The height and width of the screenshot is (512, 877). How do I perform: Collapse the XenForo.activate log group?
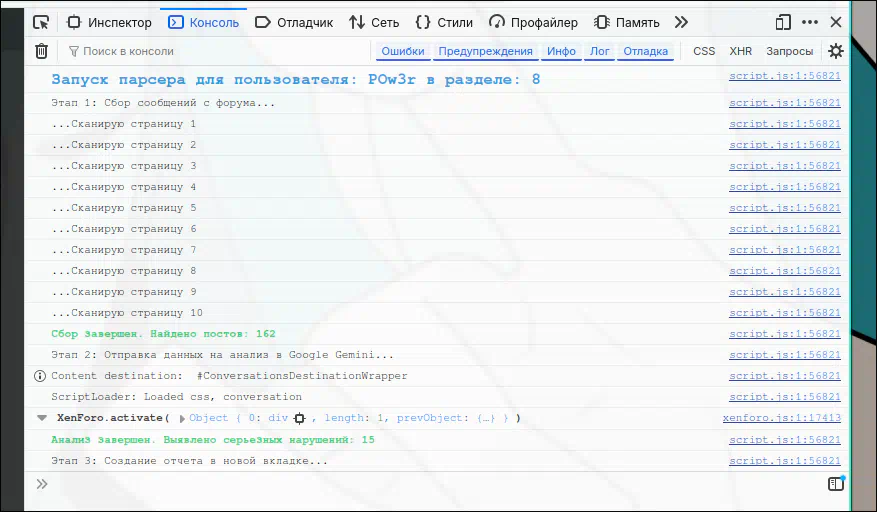click(42, 418)
